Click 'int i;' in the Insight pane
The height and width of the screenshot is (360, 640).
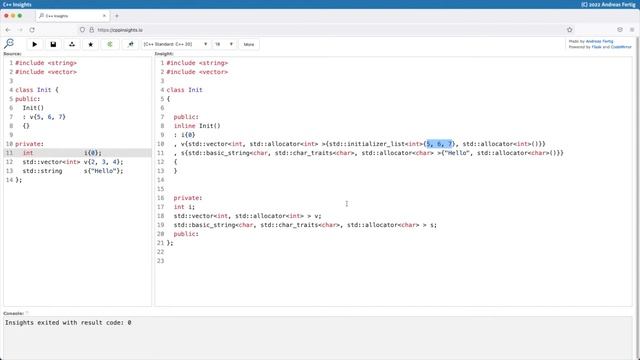(x=184, y=207)
